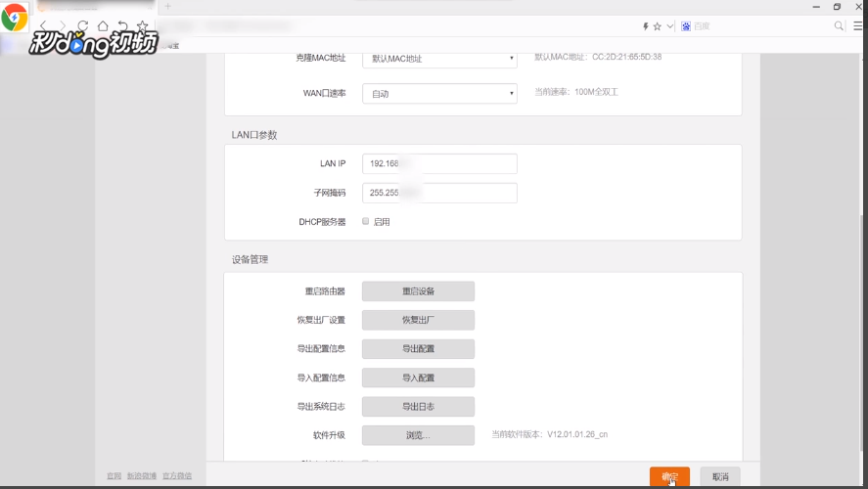Viewport: 868px width, 489px height.
Task: Click the 设备管理 section heading
Action: tap(250, 259)
